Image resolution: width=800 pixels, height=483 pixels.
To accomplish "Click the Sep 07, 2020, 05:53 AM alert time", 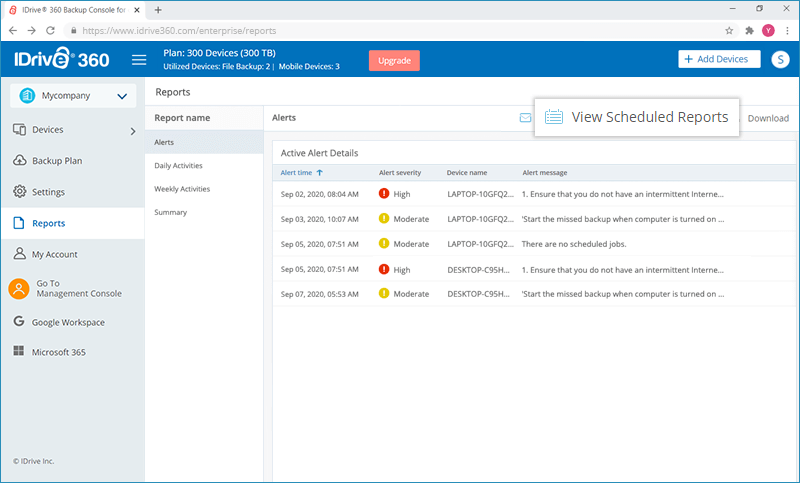I will coord(319,294).
